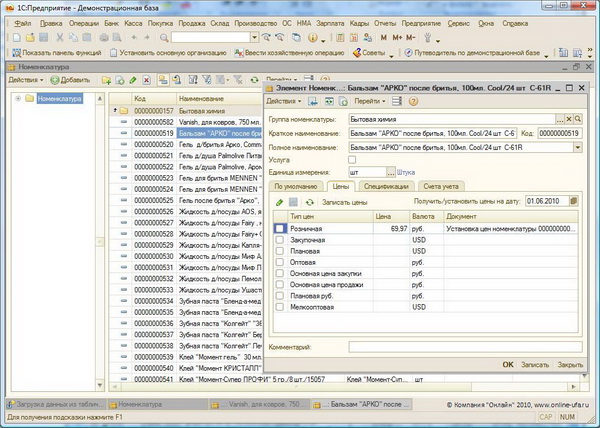Click ellipsis selector for Единица измерения
Viewport: 600px width, 428px height.
coord(391,173)
